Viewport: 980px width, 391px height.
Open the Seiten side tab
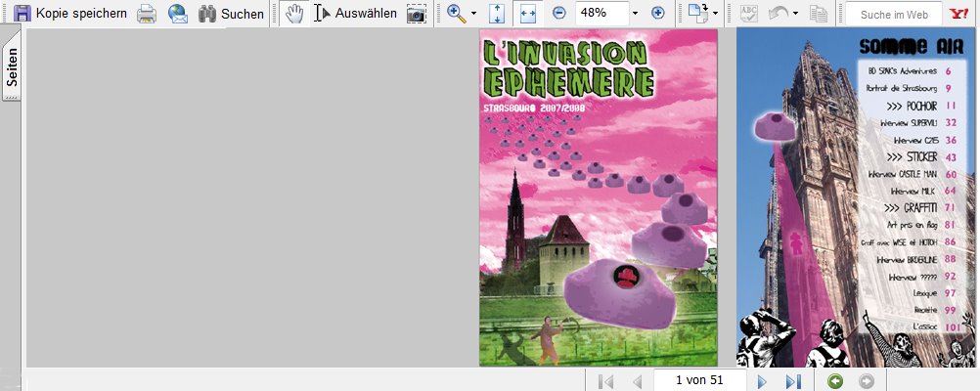click(12, 66)
